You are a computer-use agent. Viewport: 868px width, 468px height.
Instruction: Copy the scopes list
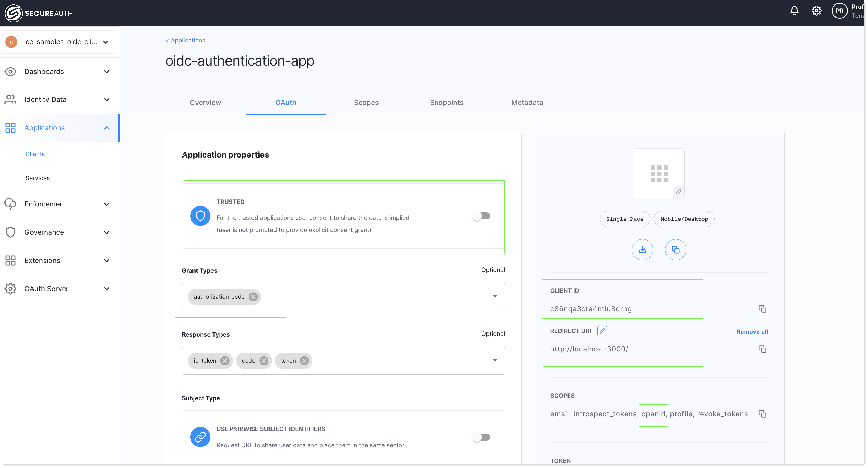click(x=762, y=414)
